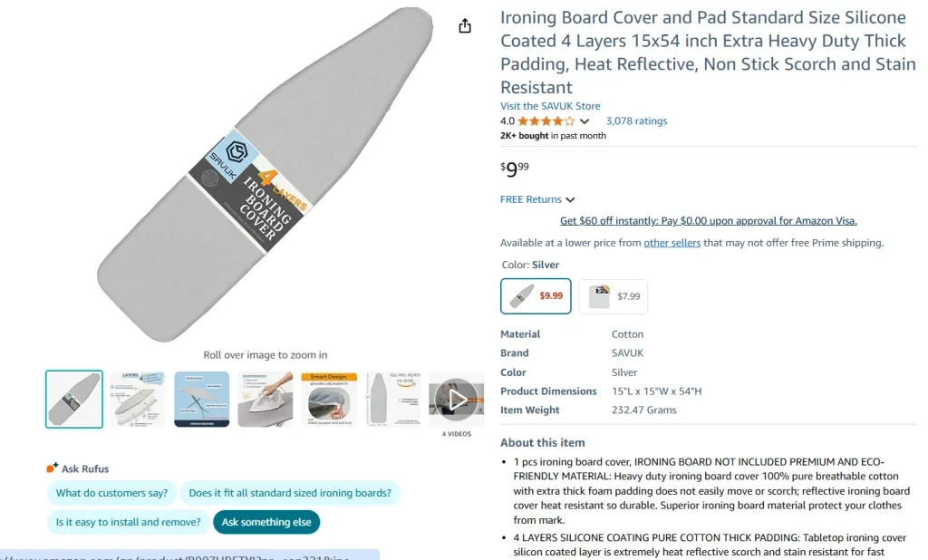Ask Rufus "What do customers say?"
Image resolution: width=928 pixels, height=560 pixels.
pos(111,493)
